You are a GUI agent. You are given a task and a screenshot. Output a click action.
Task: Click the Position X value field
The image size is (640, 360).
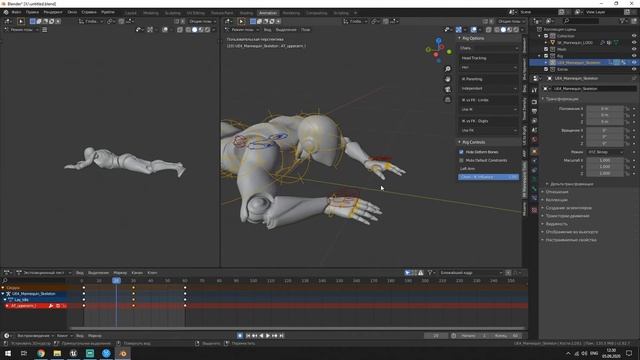[605, 109]
